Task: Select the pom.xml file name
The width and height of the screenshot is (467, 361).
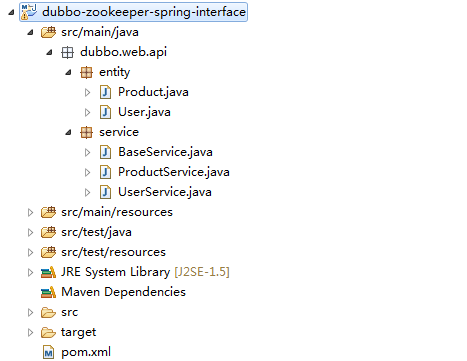Action: (x=86, y=352)
